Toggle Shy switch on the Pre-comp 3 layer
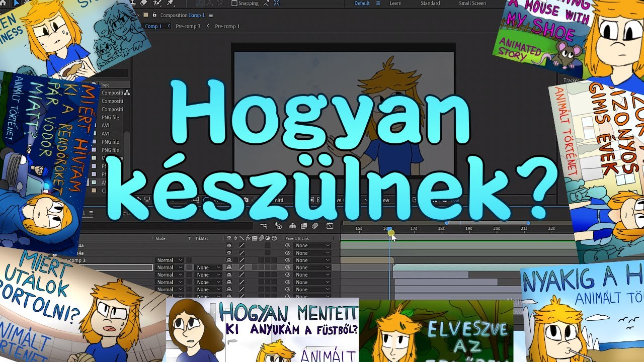 click(229, 260)
